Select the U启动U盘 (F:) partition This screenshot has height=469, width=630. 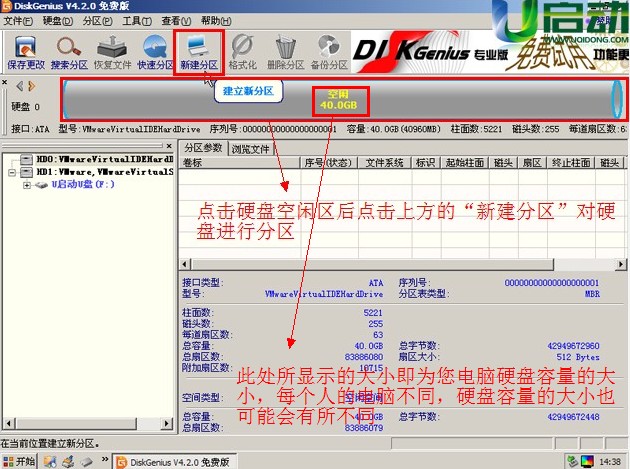[83, 184]
